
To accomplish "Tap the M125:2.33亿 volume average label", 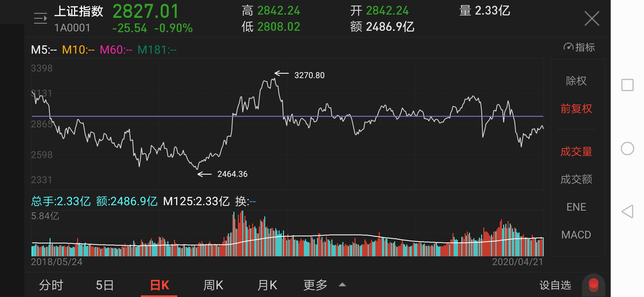I will [196, 201].
